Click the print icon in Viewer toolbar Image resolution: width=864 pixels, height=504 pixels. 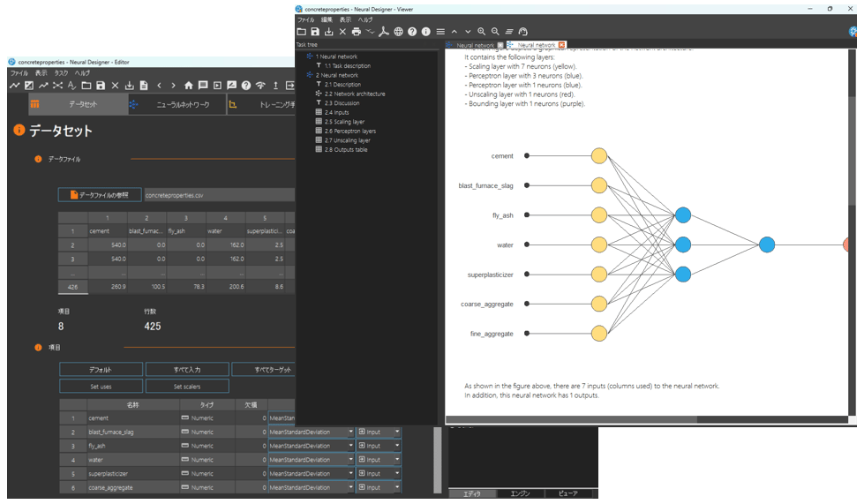point(357,32)
